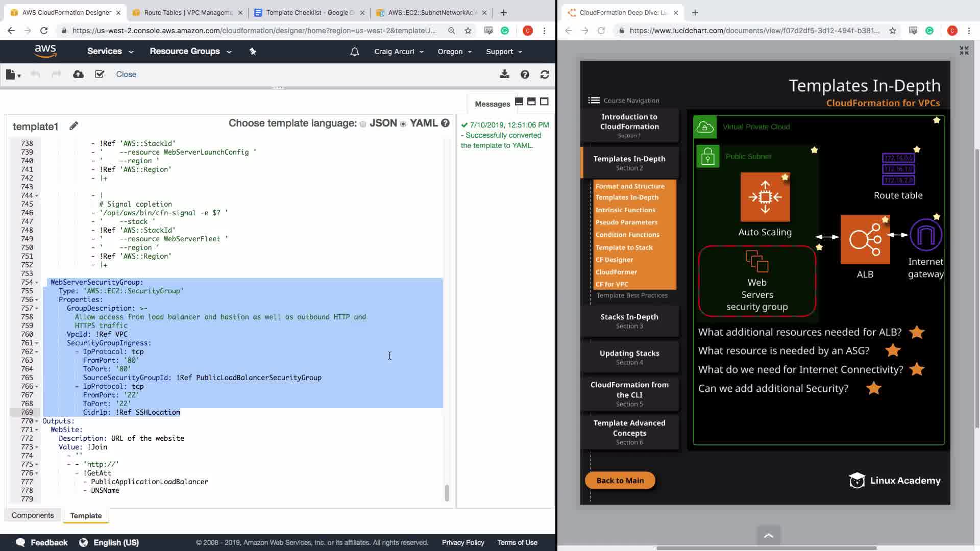980x551 pixels.
Task: Open the file menu dropdown icon
Action: tap(13, 74)
